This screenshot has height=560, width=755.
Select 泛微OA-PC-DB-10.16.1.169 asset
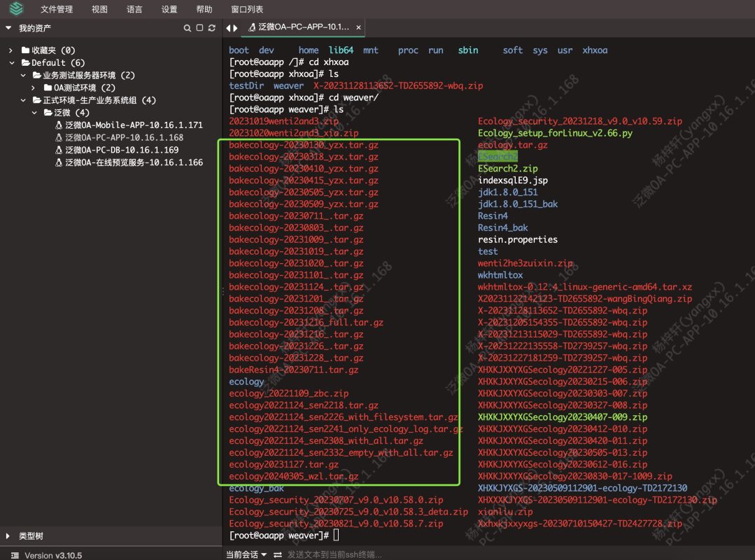(121, 150)
